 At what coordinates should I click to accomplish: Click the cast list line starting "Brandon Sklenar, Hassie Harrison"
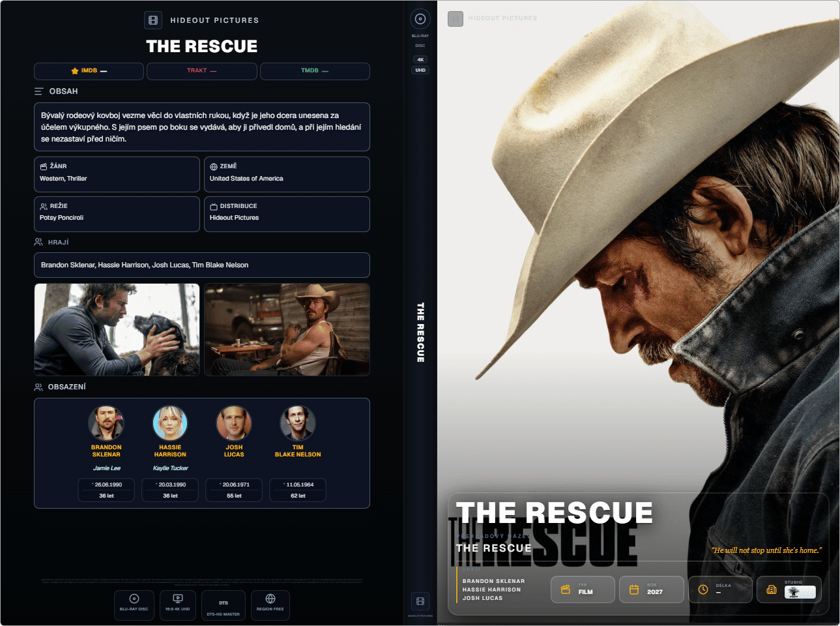(145, 265)
